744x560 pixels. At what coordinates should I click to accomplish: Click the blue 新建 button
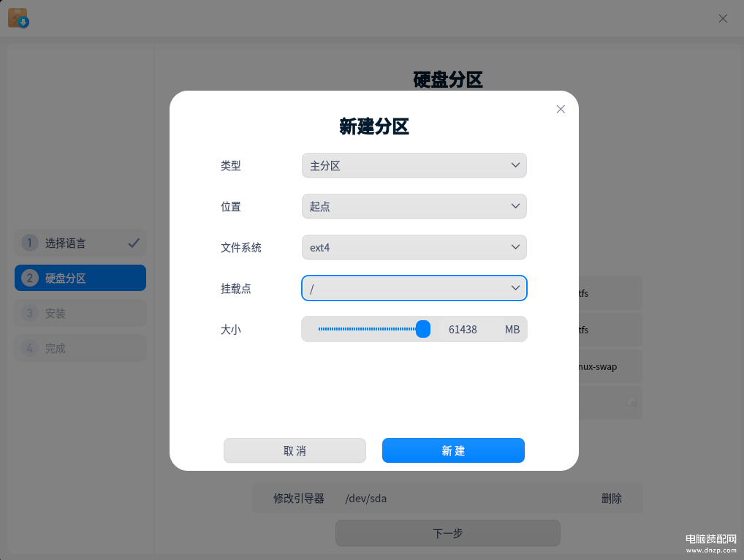453,450
